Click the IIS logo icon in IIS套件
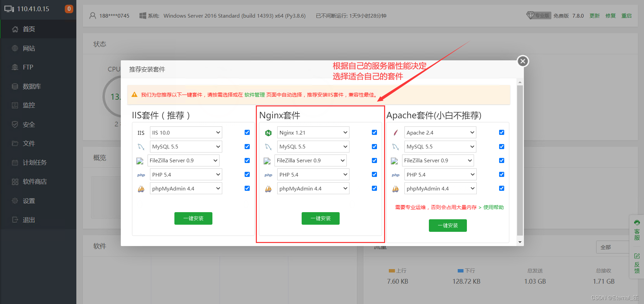 141,133
